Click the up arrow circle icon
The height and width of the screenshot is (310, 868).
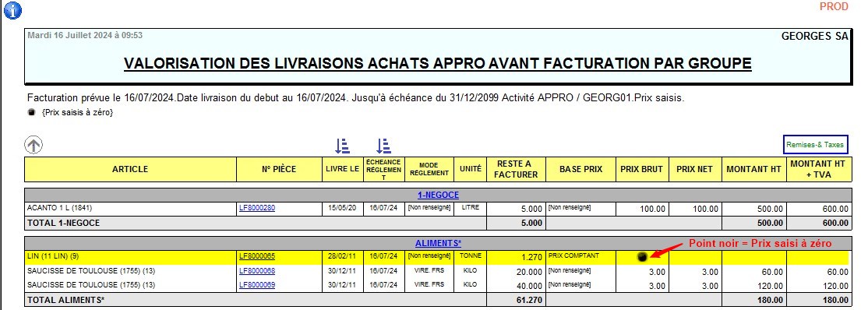(34, 146)
